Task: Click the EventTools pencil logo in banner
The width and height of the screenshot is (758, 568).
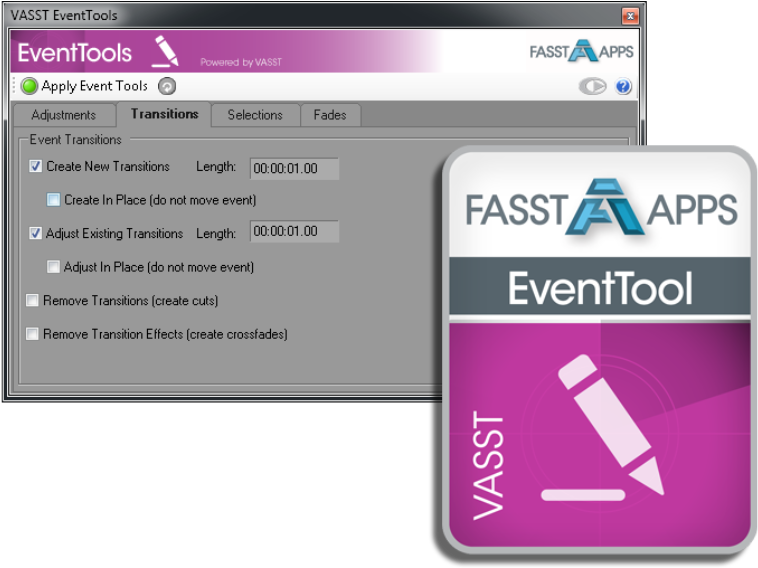Action: click(165, 51)
